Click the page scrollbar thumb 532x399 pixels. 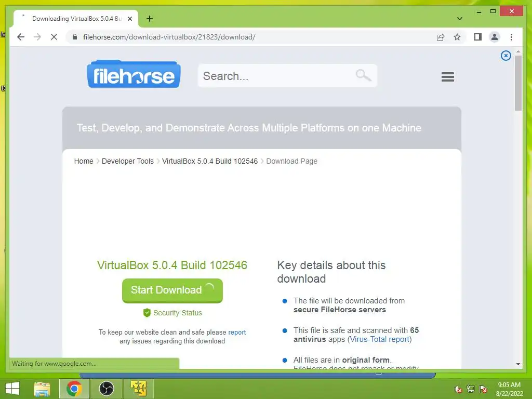518,83
